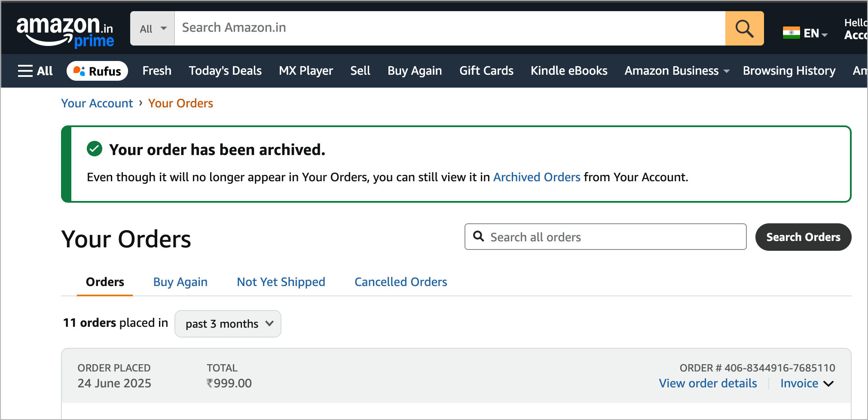Select Today's Deals in the navigation
868x420 pixels.
[225, 71]
